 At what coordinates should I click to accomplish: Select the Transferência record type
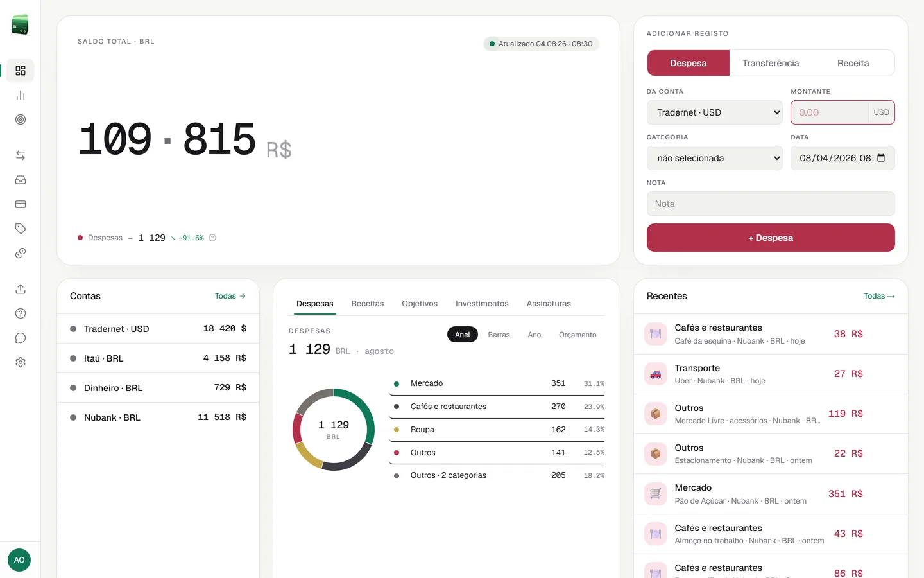click(771, 63)
